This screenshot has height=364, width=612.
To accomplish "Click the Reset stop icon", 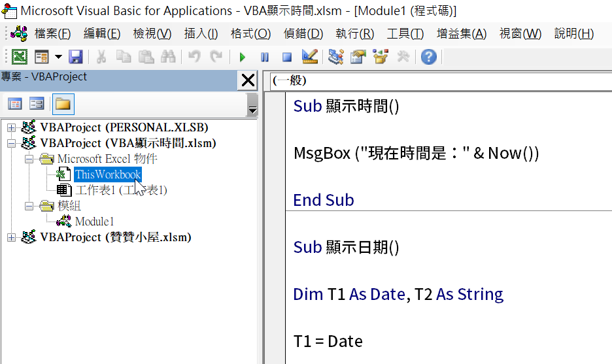I will pyautogui.click(x=287, y=58).
